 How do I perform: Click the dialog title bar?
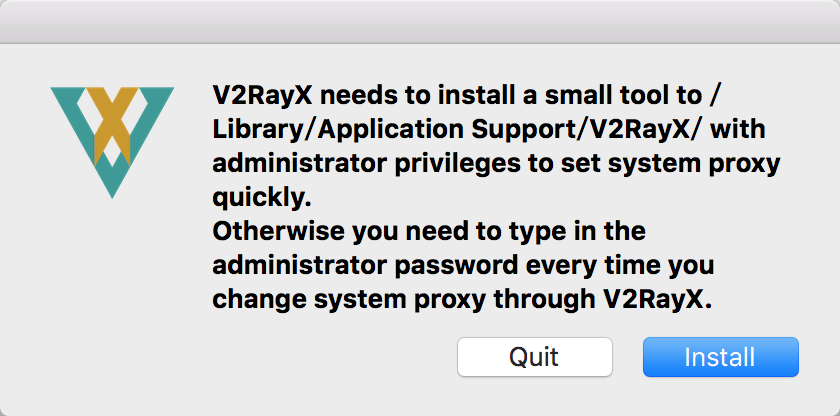(420, 21)
